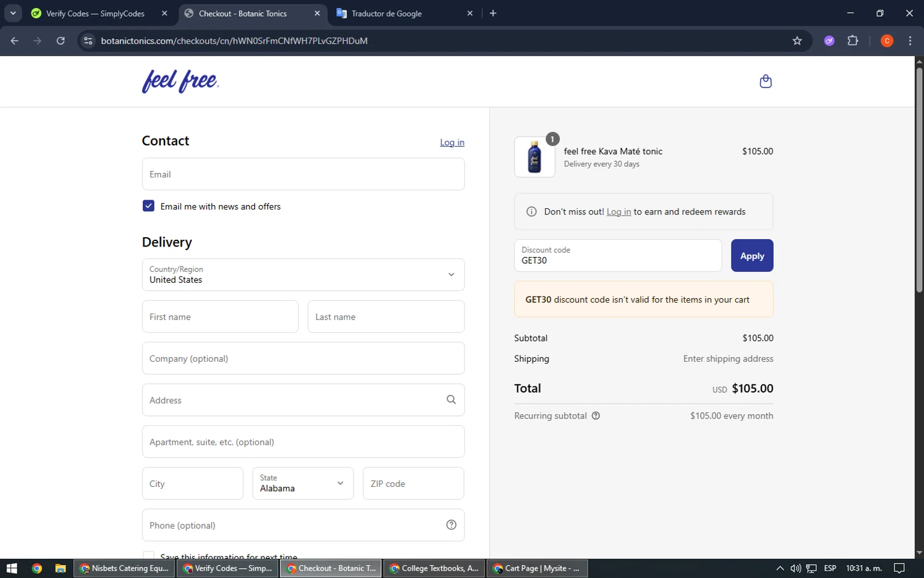The image size is (924, 578).
Task: Click the Enter shipping address text
Action: tap(728, 359)
